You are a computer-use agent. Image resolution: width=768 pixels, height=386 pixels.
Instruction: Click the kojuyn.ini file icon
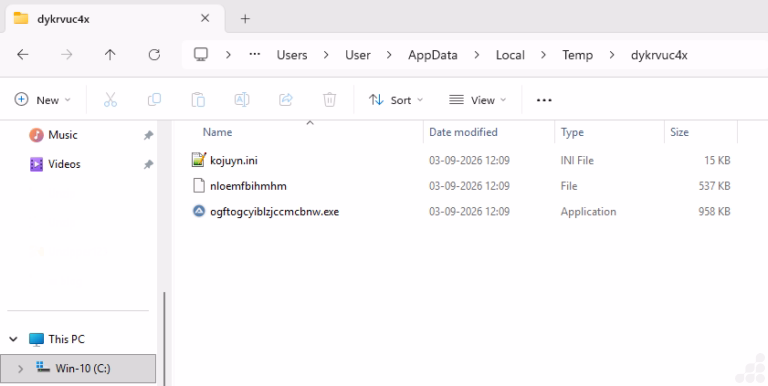[x=198, y=160]
